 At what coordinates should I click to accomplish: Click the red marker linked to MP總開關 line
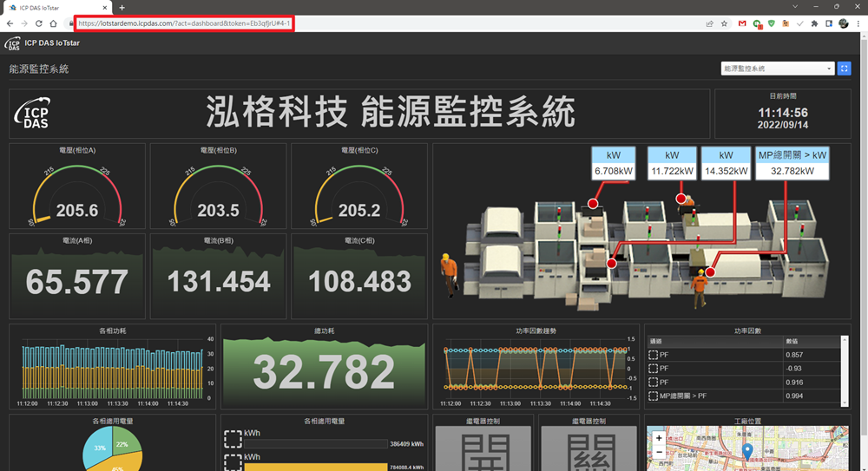(x=710, y=271)
